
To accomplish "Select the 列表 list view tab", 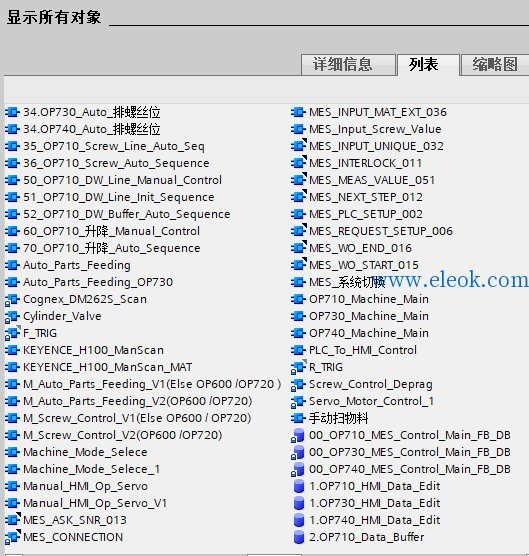I will (x=428, y=65).
